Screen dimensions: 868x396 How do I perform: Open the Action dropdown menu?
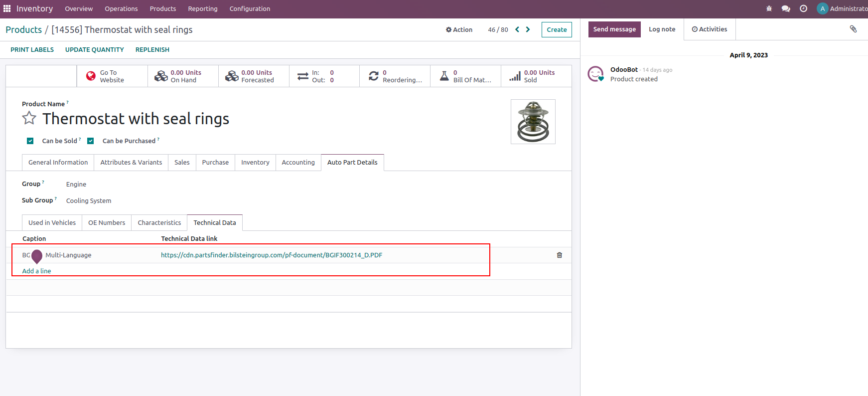click(x=459, y=29)
